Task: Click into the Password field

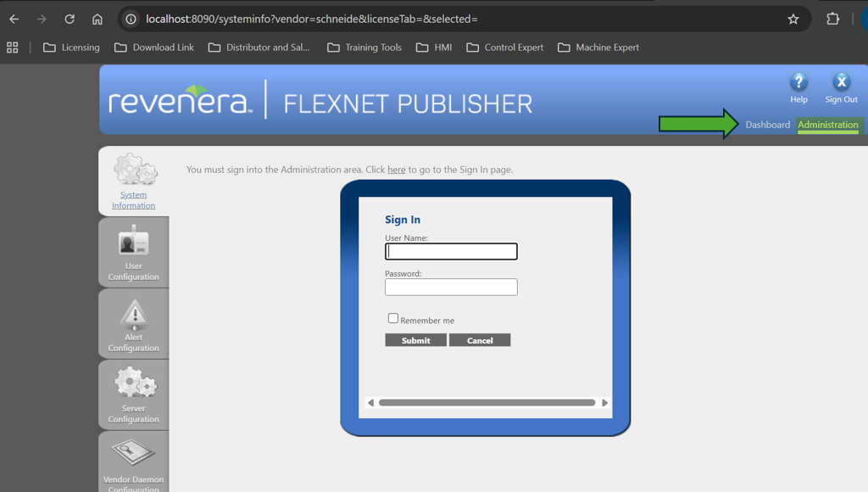Action: pyautogui.click(x=451, y=287)
